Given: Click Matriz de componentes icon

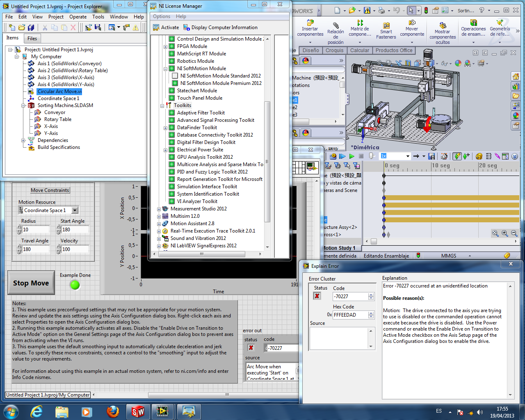Looking at the screenshot, I should pos(360,23).
